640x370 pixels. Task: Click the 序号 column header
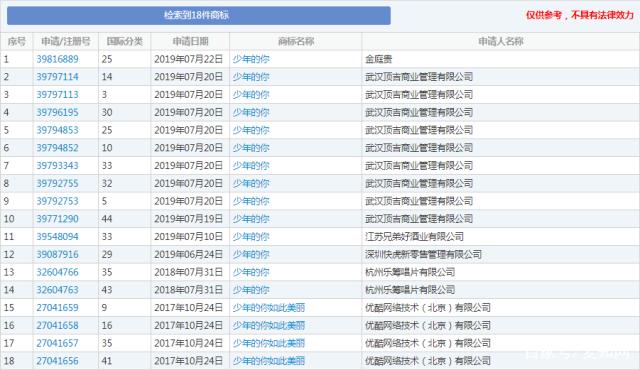click(16, 41)
